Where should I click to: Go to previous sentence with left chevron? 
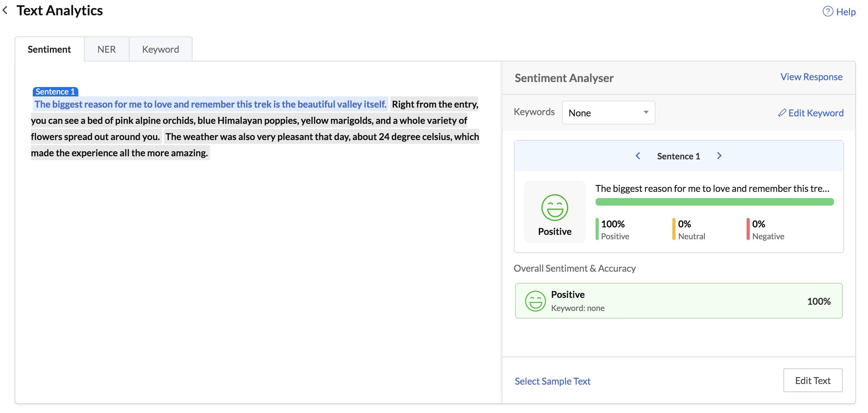[637, 156]
